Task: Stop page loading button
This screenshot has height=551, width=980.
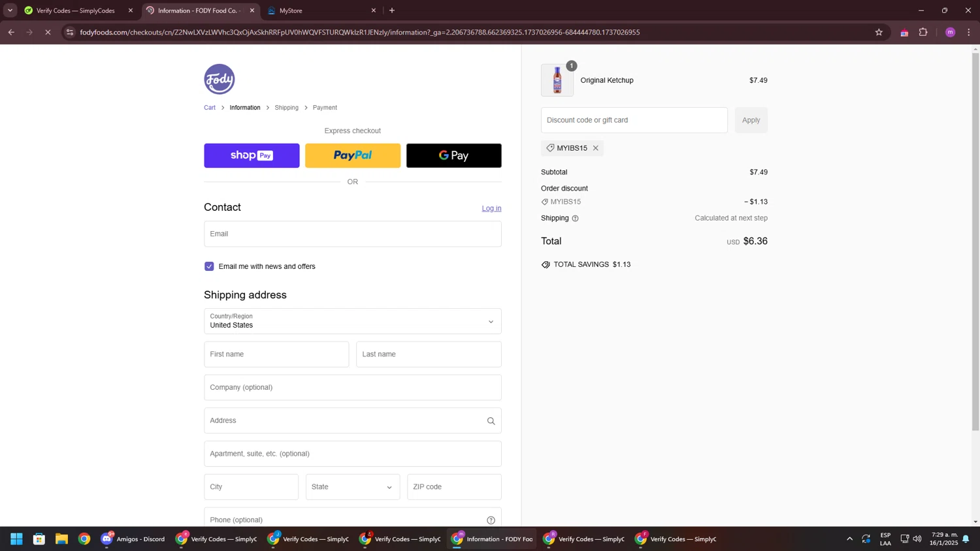Action: coord(48,32)
